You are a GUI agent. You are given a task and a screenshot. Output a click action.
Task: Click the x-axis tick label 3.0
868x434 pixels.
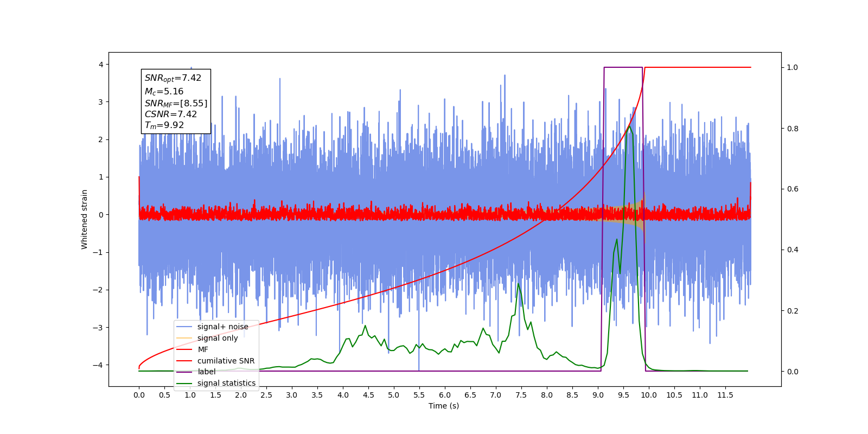(x=292, y=395)
